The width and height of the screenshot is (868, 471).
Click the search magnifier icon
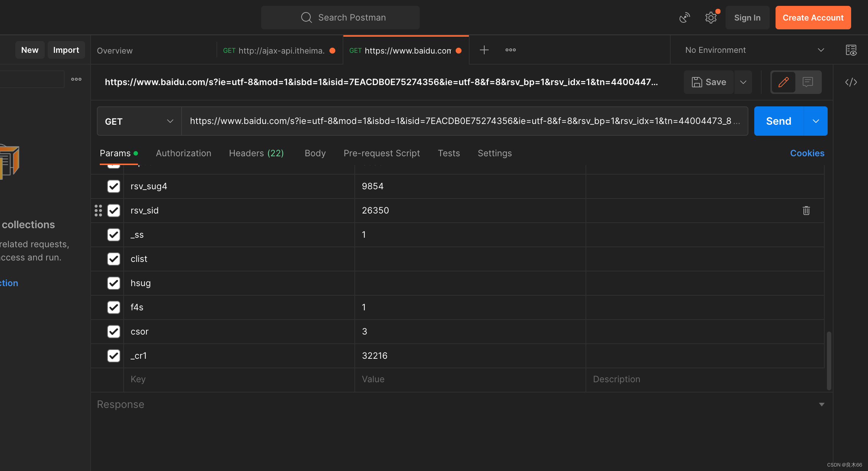pos(306,18)
